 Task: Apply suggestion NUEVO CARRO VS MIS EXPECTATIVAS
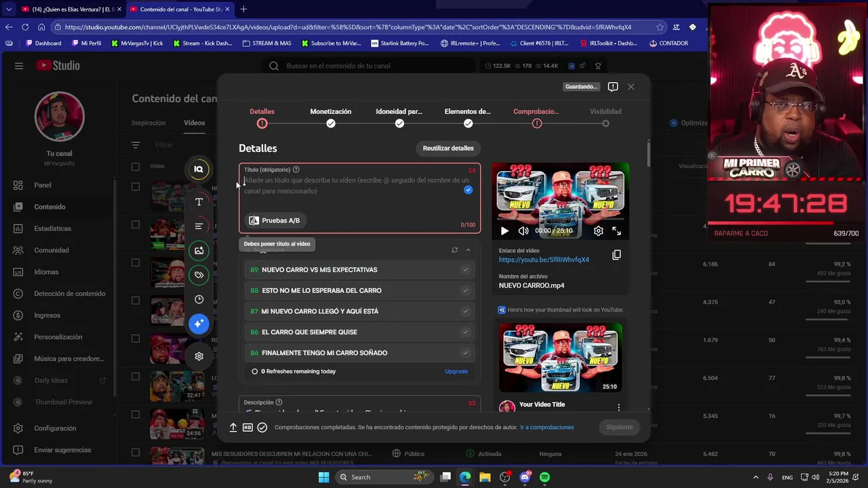tap(359, 270)
